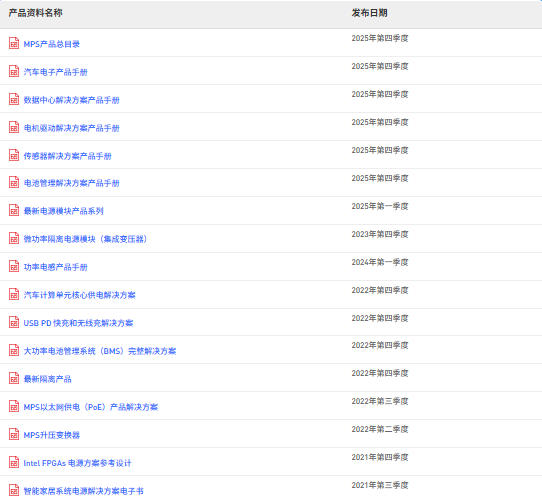Viewport: 542px width, 503px height.
Task: Open 汽车计算单元核心供电解决方案 link
Action: (x=80, y=295)
